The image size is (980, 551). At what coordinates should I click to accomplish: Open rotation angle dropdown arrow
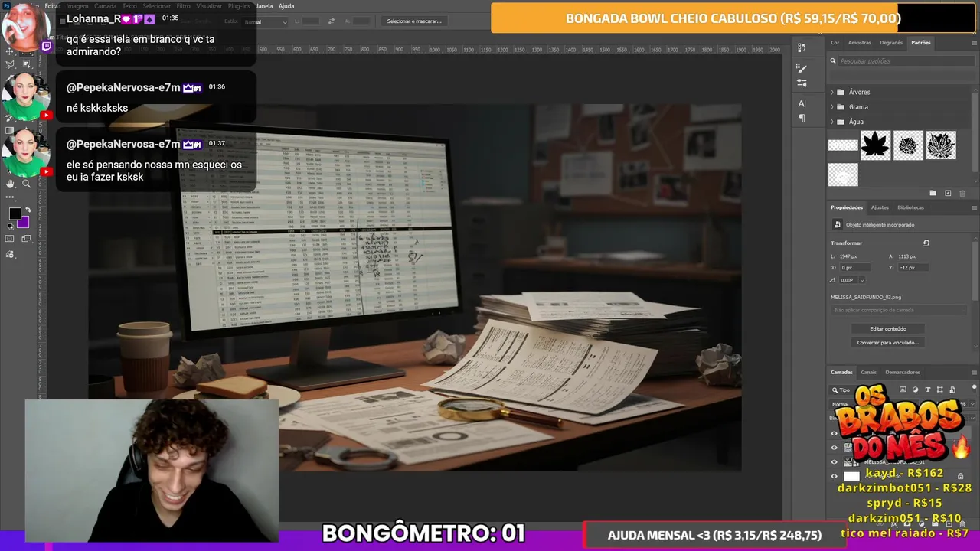point(861,280)
